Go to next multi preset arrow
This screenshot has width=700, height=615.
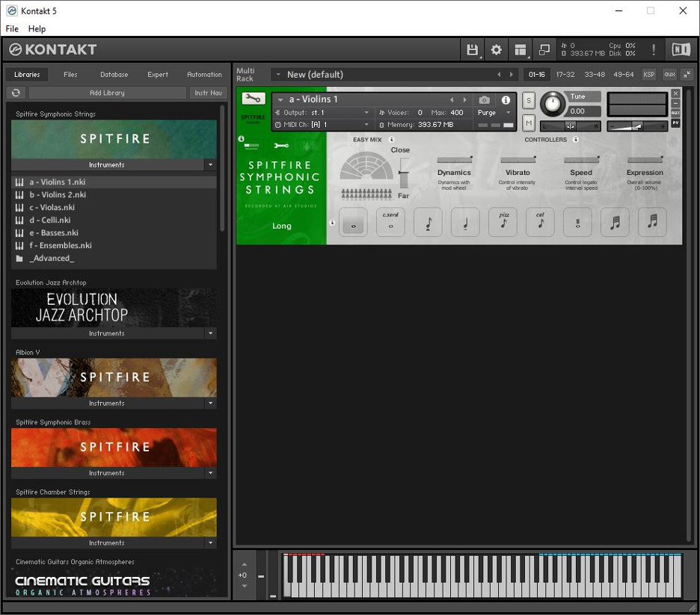(511, 75)
